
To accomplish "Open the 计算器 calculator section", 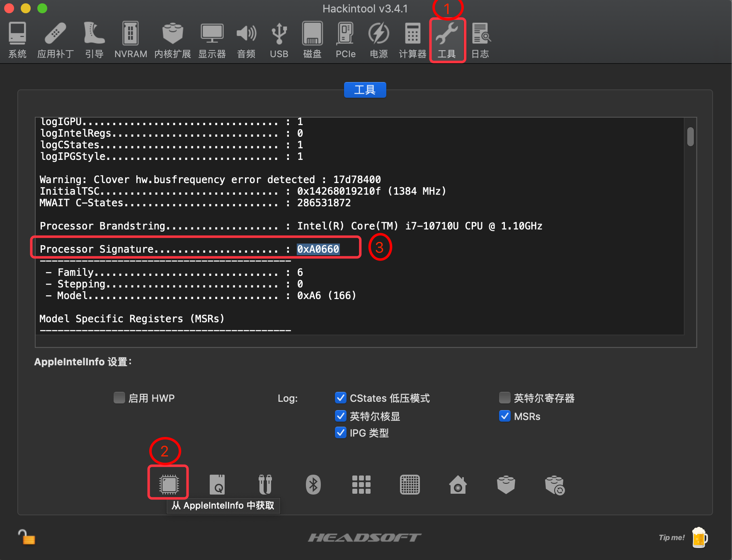I will pyautogui.click(x=412, y=40).
